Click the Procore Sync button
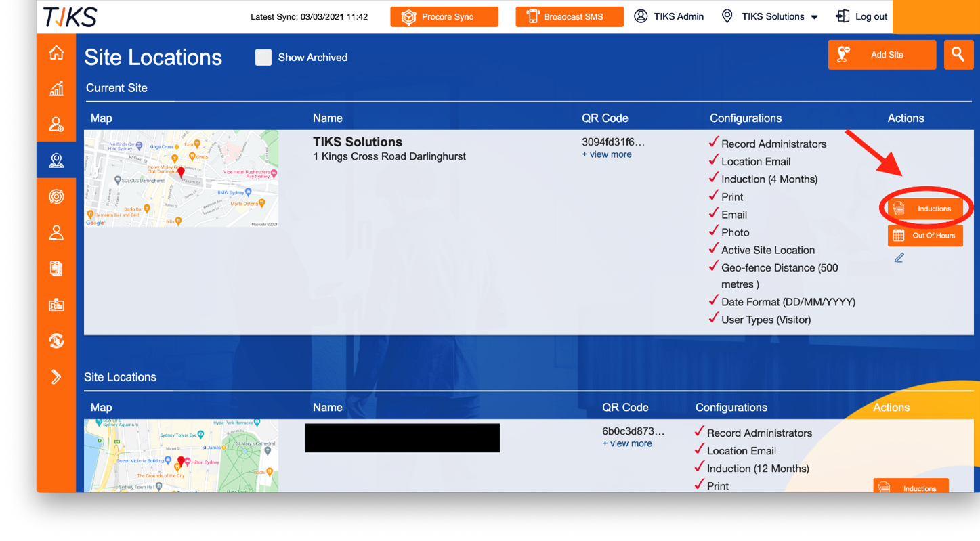980x541 pixels. point(444,16)
